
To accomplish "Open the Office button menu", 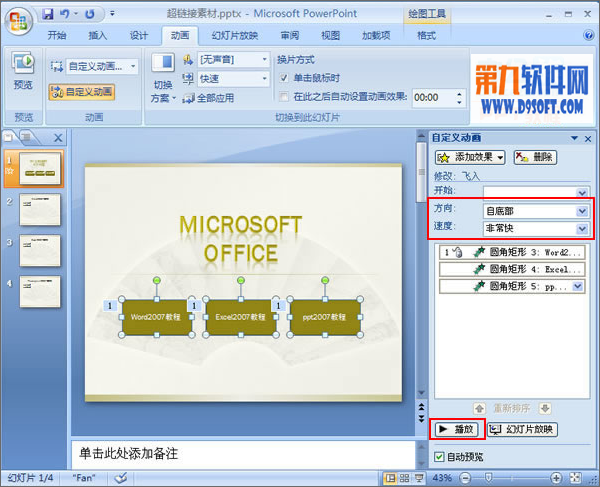I will click(18, 21).
